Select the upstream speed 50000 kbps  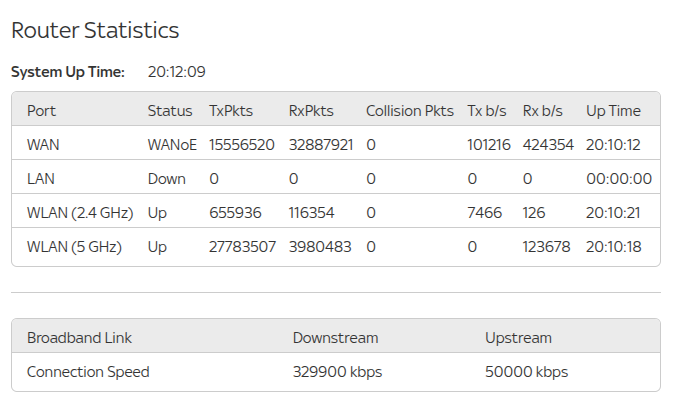(x=526, y=372)
